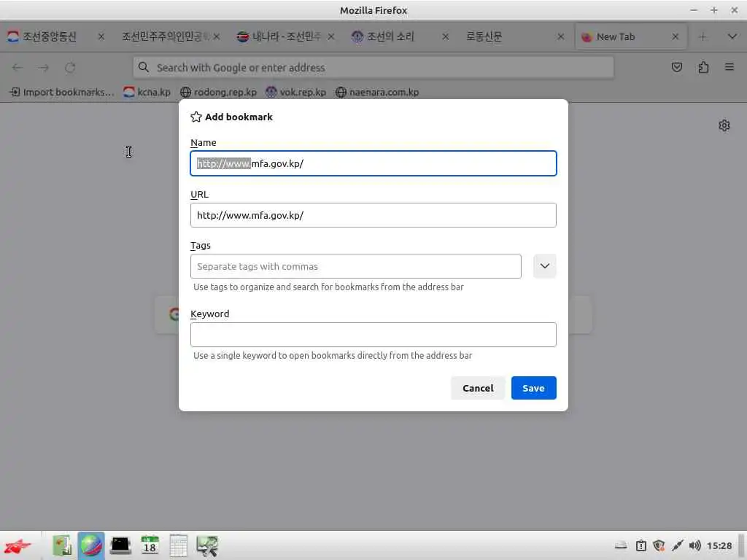The image size is (747, 560).
Task: Close the New Tab tab
Action: tap(675, 36)
